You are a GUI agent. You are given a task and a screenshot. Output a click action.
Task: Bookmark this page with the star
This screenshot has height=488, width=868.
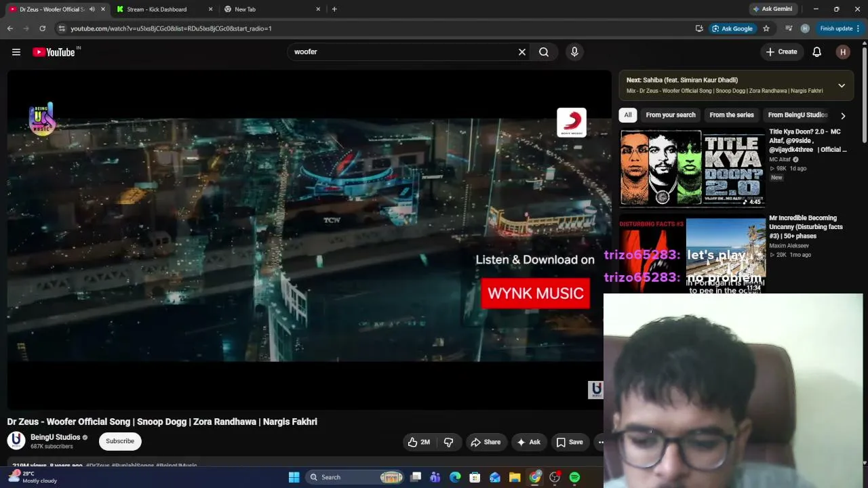(766, 28)
